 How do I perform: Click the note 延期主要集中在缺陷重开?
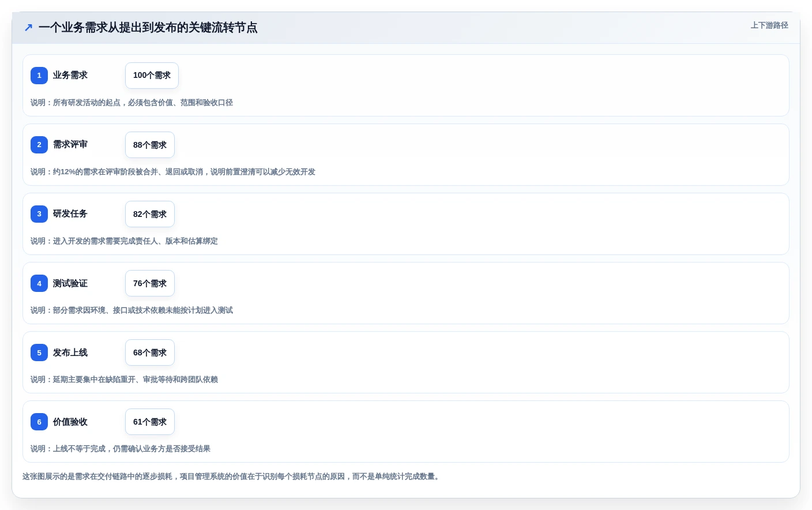124,380
